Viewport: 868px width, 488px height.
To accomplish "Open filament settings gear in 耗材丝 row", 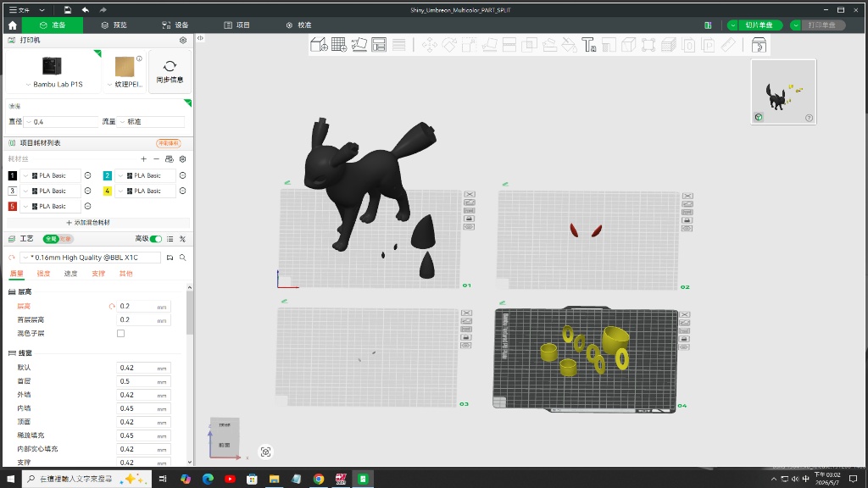I will [x=183, y=159].
